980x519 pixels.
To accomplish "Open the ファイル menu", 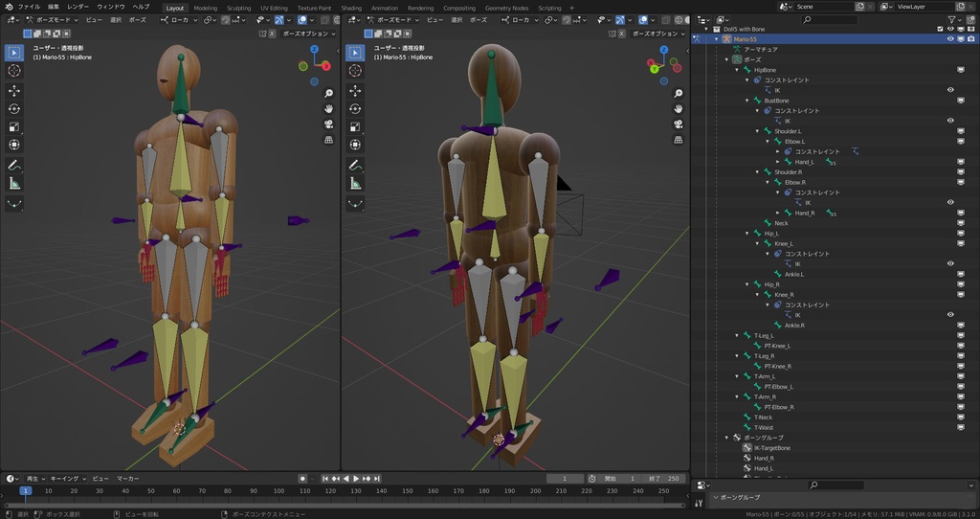I will click(29, 7).
